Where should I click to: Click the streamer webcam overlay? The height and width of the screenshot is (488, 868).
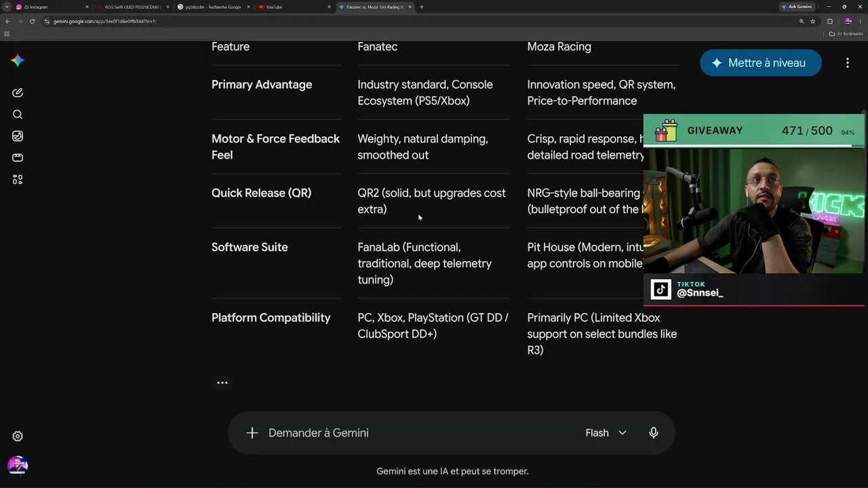(754, 210)
